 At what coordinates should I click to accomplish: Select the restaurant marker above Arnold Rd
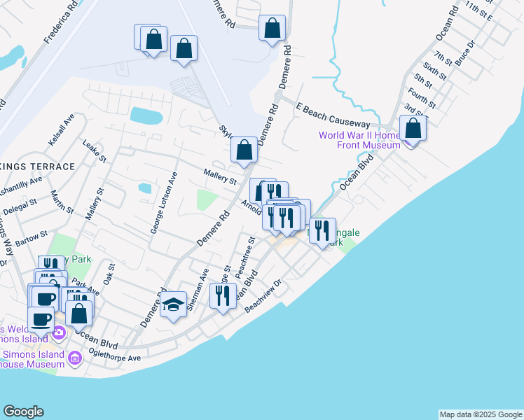click(x=275, y=194)
